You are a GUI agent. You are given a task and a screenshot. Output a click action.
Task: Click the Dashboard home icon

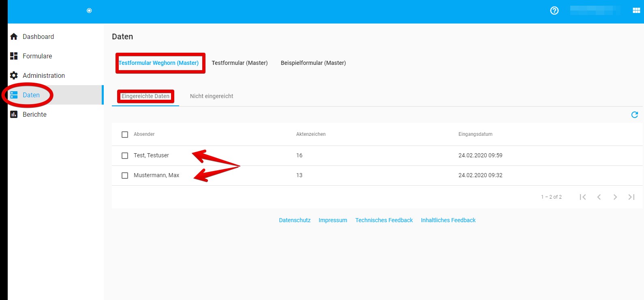tap(14, 36)
